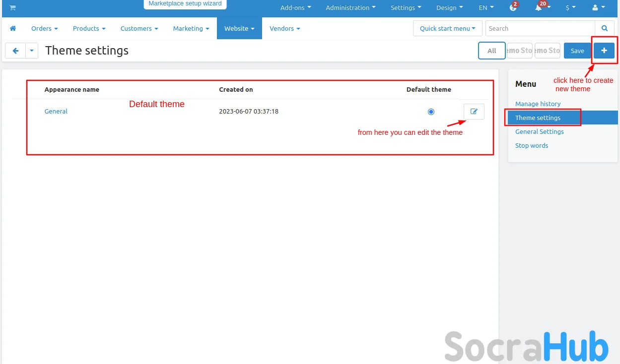This screenshot has height=364, width=620.
Task: Go to the home dashboard icon
Action: (x=13, y=28)
